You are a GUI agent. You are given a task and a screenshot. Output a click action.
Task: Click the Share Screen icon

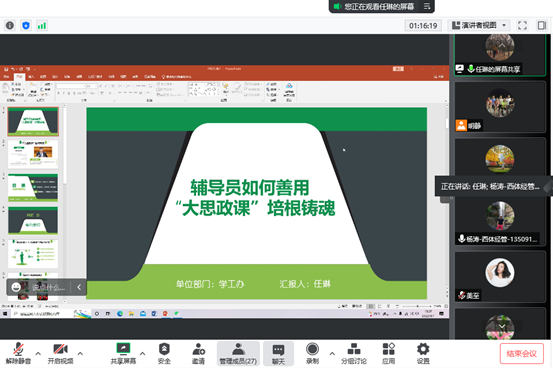point(123,349)
